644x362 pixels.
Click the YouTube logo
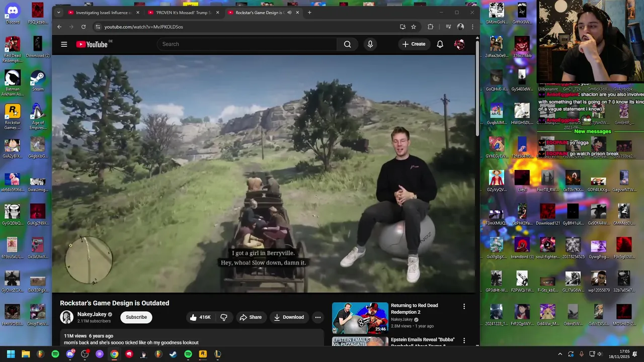coord(93,44)
